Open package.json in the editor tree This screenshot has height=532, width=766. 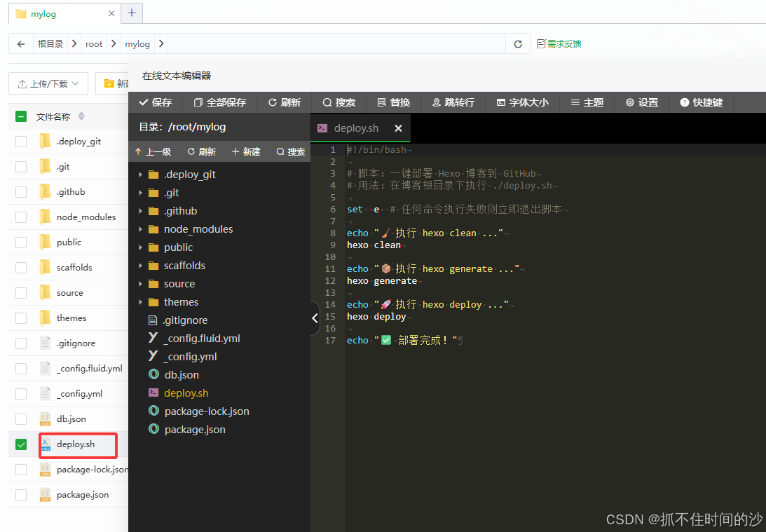pos(195,430)
